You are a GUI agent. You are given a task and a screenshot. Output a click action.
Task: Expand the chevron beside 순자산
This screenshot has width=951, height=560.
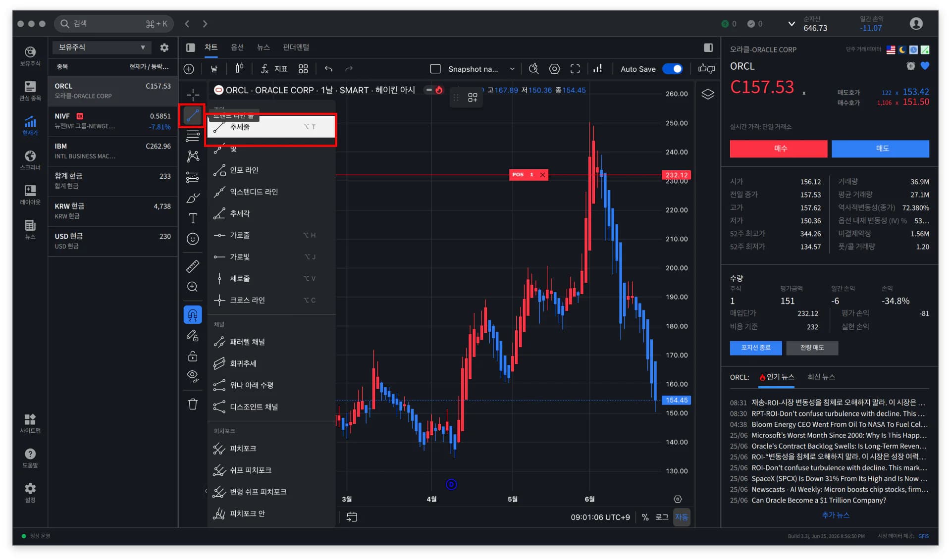coord(792,23)
